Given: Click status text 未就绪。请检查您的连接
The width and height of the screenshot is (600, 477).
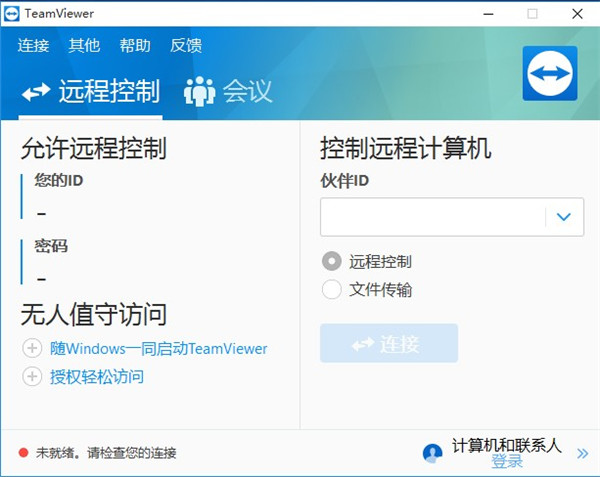Looking at the screenshot, I should pos(106,453).
